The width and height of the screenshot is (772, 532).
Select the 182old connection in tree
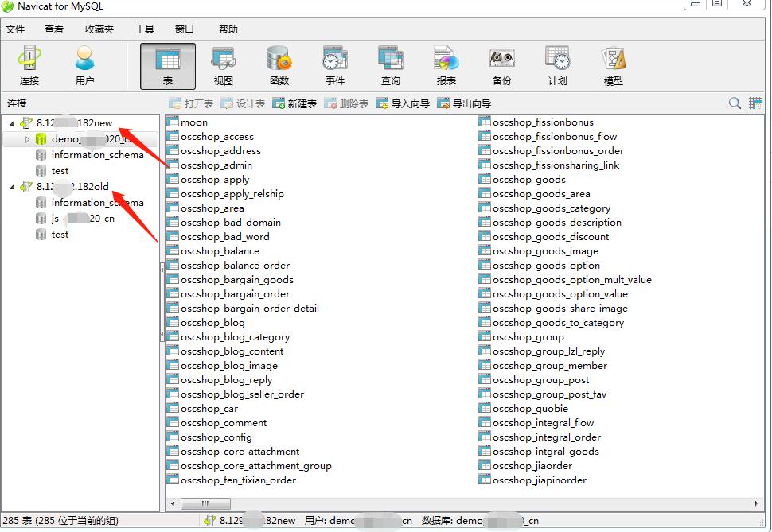pyautogui.click(x=72, y=187)
